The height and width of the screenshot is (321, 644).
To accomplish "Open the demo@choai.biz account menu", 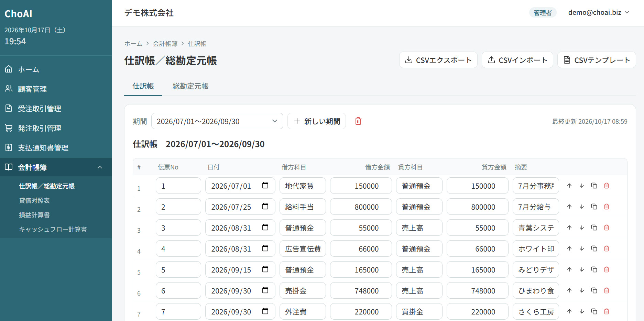I will [599, 13].
